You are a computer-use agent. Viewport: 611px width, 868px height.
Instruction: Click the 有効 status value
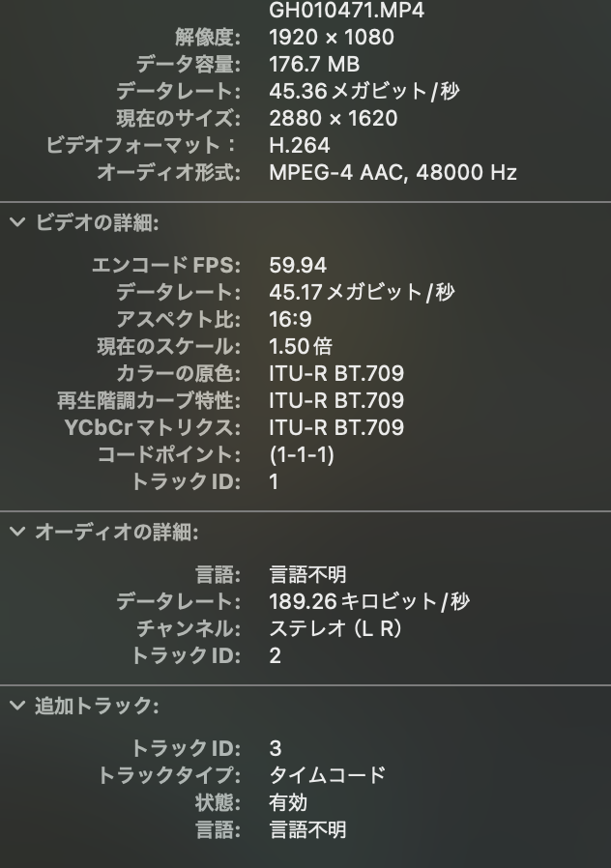(x=287, y=802)
